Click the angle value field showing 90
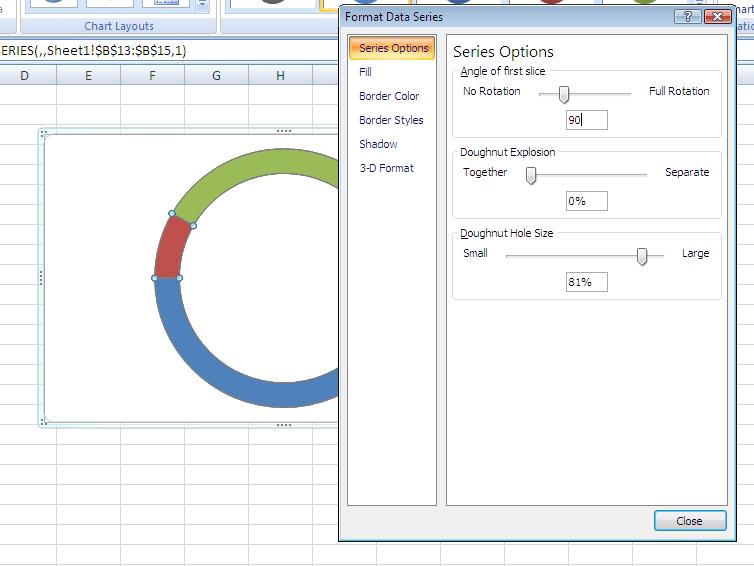This screenshot has width=754, height=566. coord(586,120)
